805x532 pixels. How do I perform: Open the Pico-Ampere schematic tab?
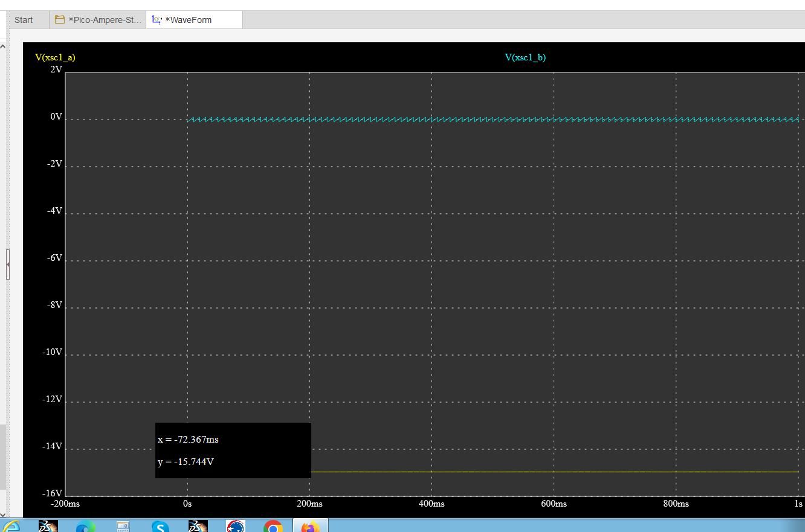click(x=97, y=20)
